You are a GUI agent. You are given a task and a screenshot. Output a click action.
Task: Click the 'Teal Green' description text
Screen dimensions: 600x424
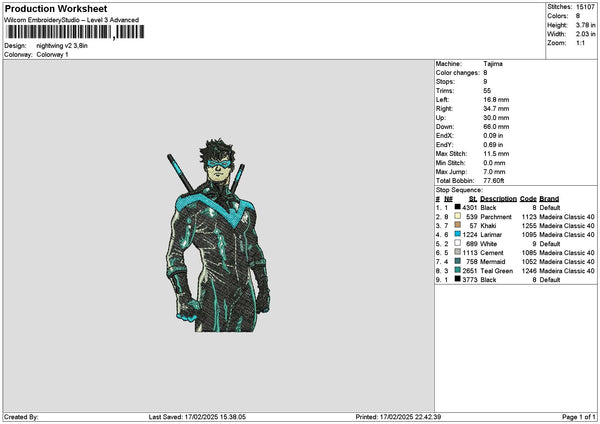[x=497, y=271]
